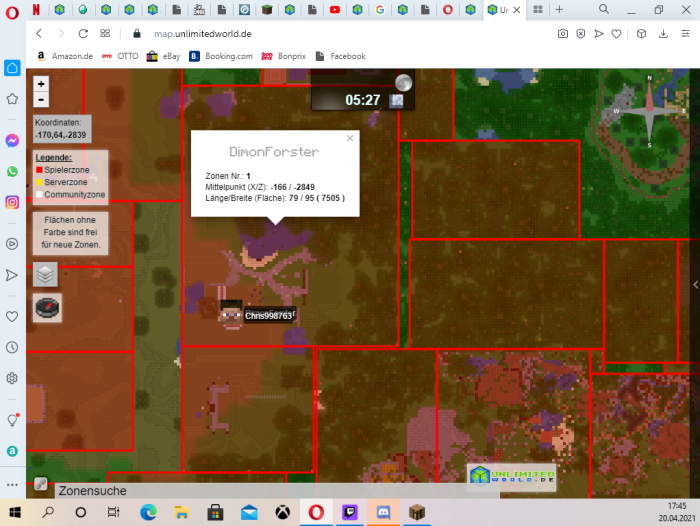
Task: Open the tab islands workspace icon
Action: 538,9
